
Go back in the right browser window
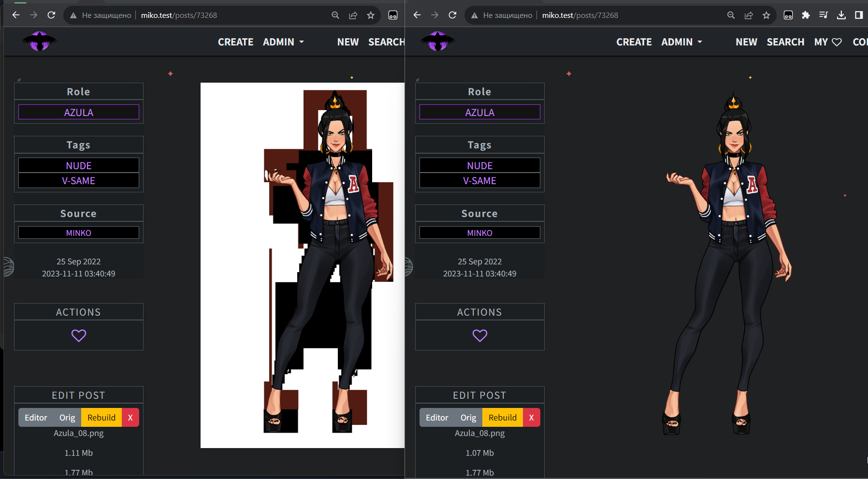(x=417, y=15)
